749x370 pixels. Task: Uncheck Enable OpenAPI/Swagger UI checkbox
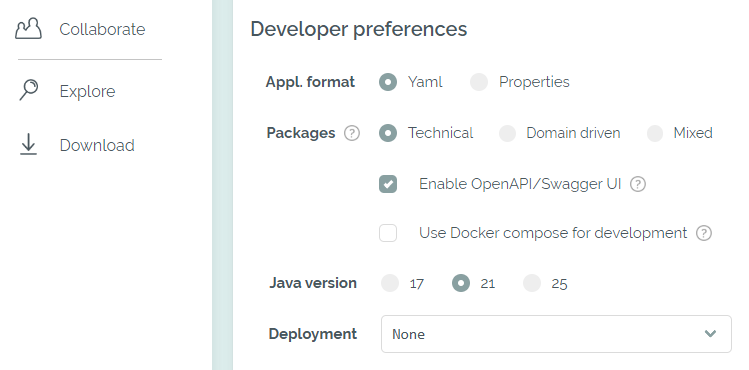tap(388, 184)
